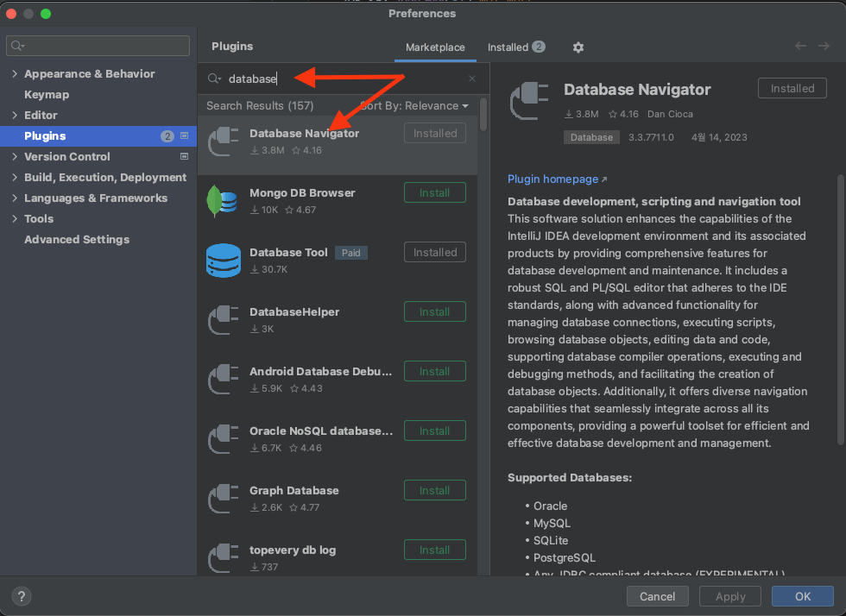The height and width of the screenshot is (616, 846).
Task: Confirm preferences with OK
Action: pos(802,596)
